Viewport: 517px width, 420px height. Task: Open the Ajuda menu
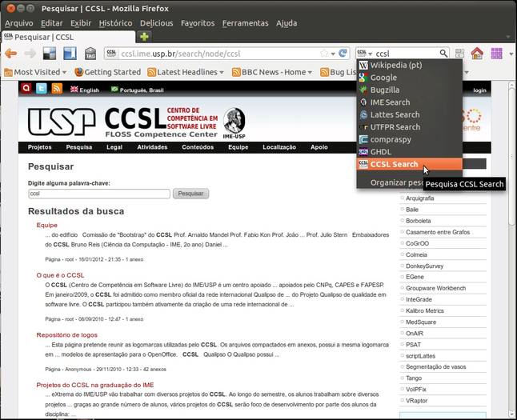(x=287, y=23)
